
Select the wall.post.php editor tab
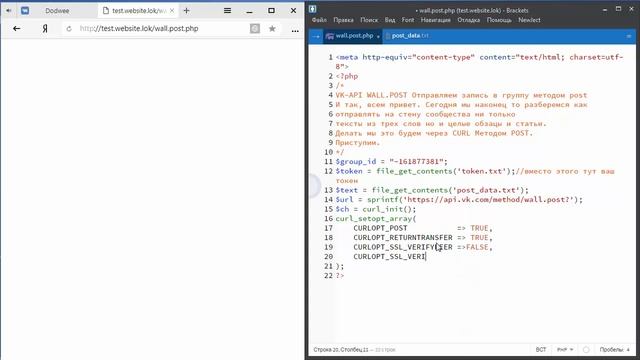[353, 36]
